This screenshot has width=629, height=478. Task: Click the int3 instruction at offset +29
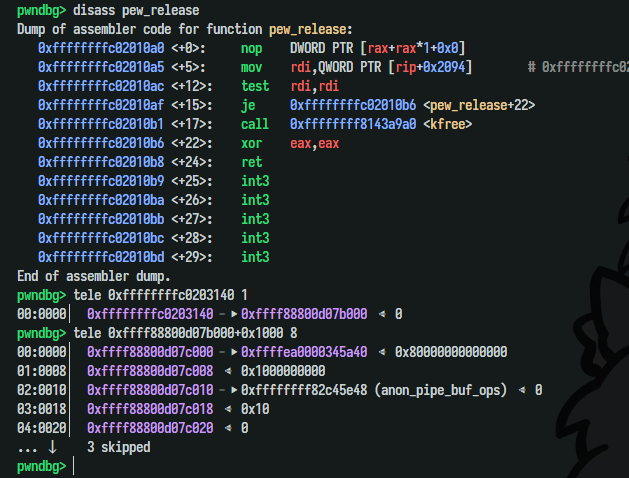(x=257, y=257)
